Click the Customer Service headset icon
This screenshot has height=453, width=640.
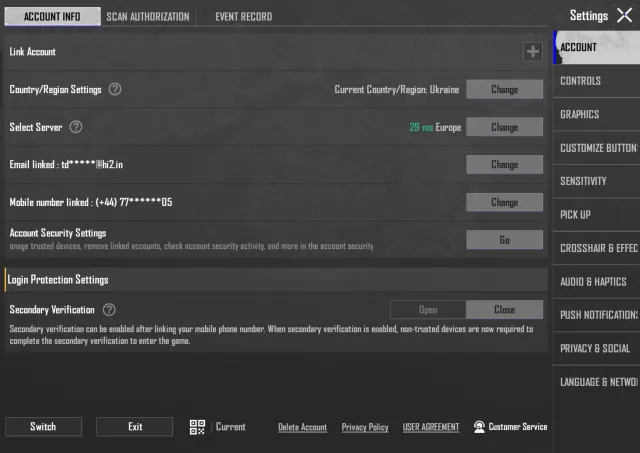(479, 427)
